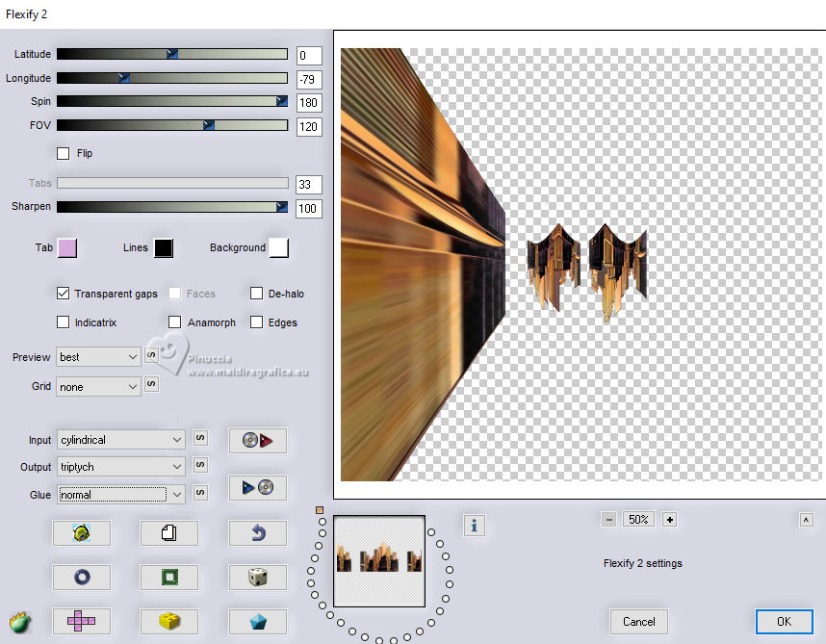
Task: Click the green swirl icon button
Action: [82, 533]
